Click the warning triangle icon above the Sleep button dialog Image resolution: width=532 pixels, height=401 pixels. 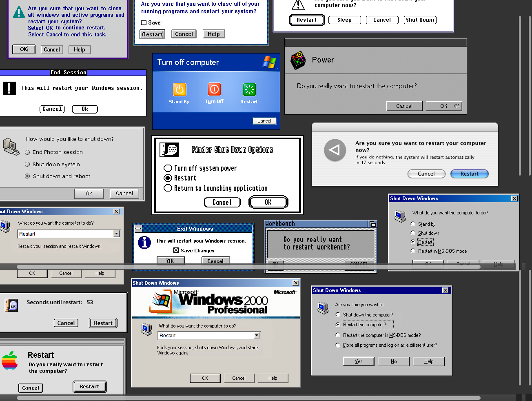point(298,5)
